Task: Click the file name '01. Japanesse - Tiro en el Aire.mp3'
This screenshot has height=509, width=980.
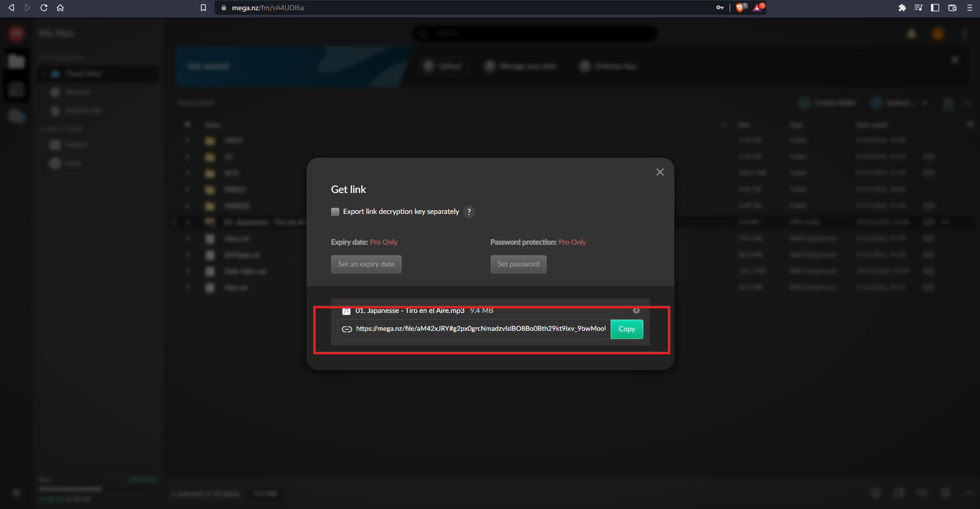Action: coord(410,310)
